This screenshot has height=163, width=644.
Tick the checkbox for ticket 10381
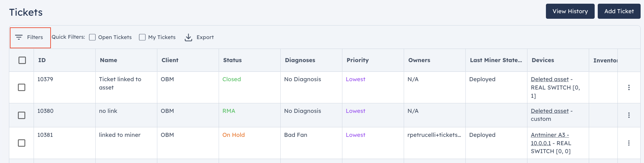click(x=22, y=143)
